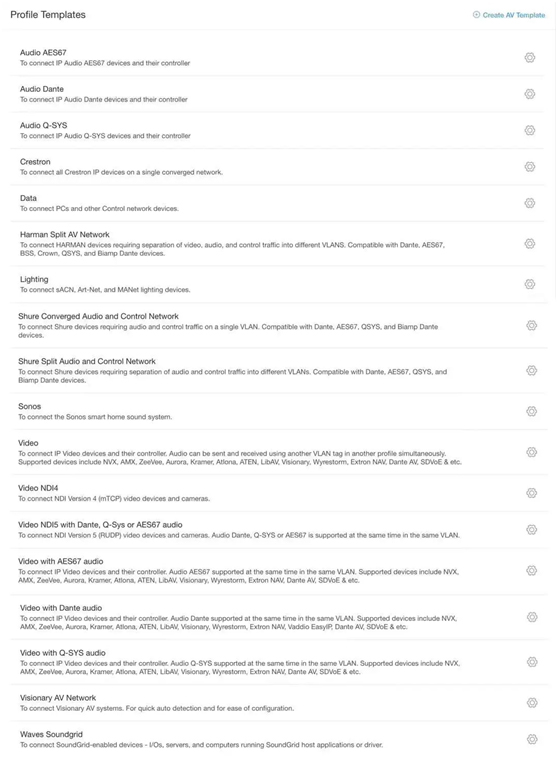Click the gear icon beside Audio Dante
Screen dimensions: 558x767
coord(530,94)
